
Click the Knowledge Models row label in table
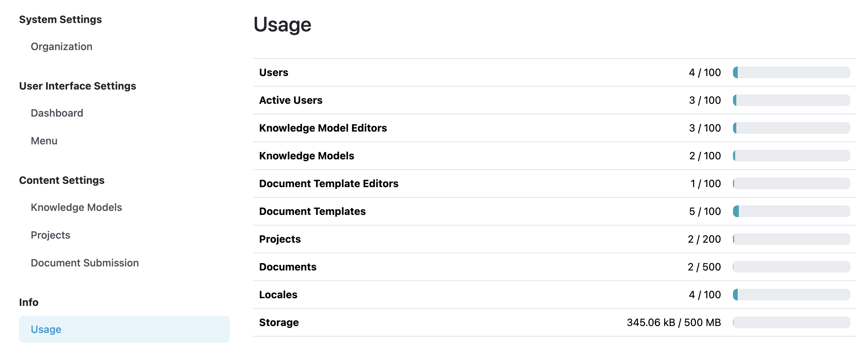pos(307,156)
